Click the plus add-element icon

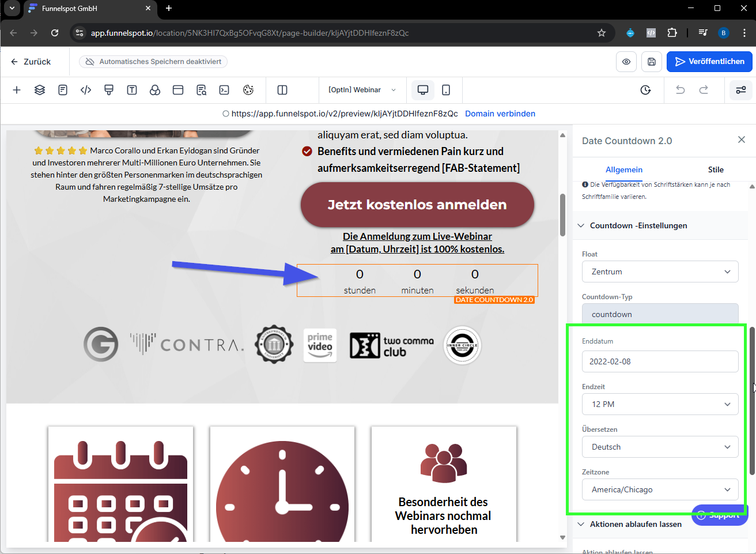coord(17,90)
